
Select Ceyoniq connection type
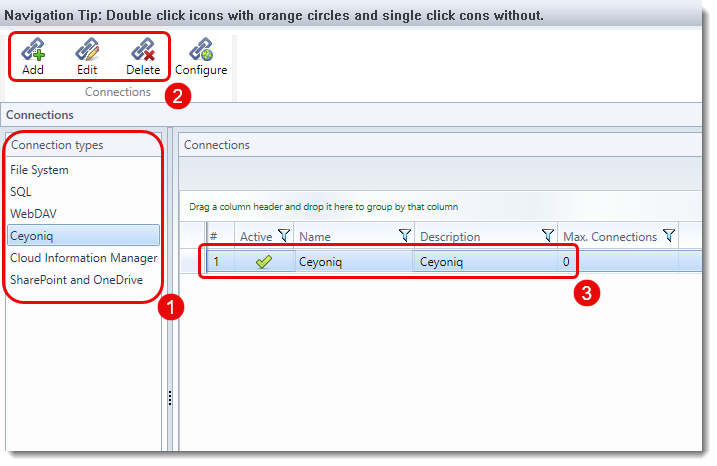point(83,236)
